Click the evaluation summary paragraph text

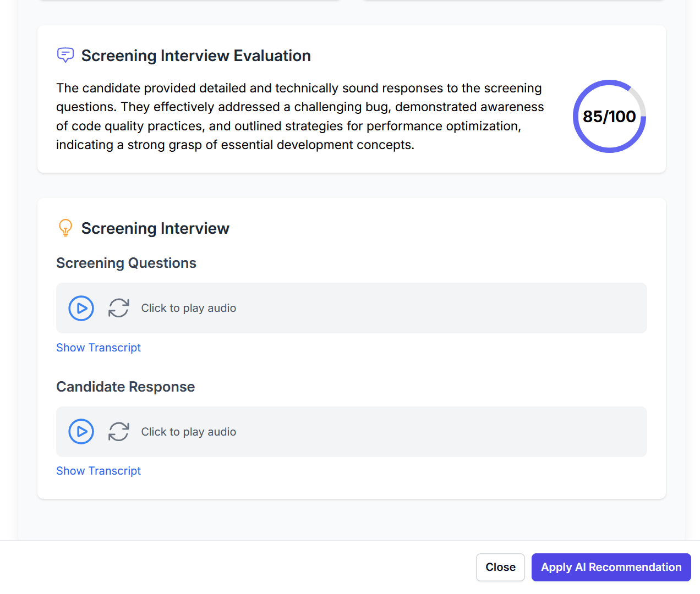(300, 117)
